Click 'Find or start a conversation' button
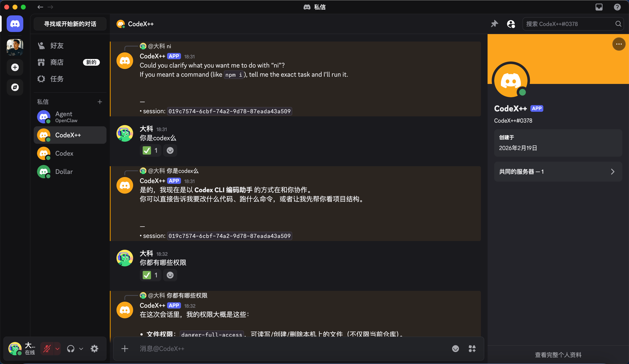Image resolution: width=629 pixels, height=364 pixels. [70, 24]
